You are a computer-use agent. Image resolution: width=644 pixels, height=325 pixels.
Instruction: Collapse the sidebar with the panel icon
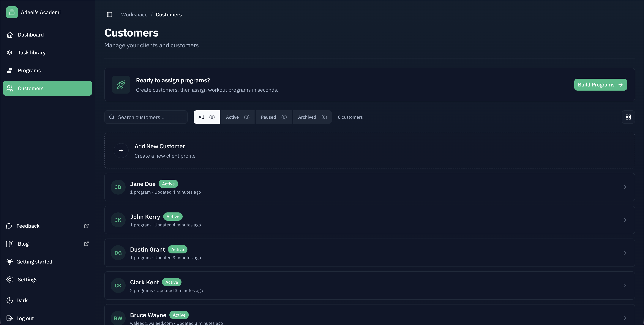coord(110,15)
